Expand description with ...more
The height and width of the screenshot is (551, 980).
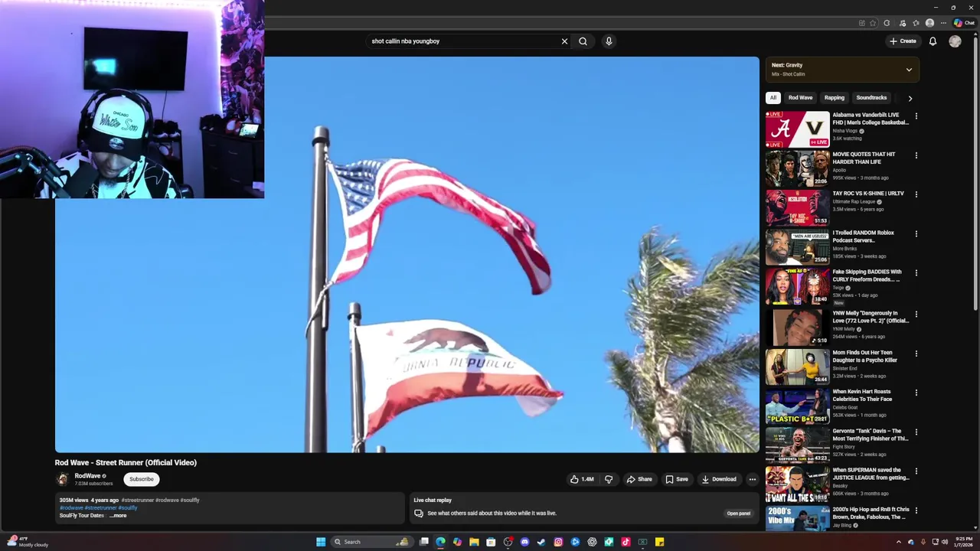pyautogui.click(x=118, y=516)
